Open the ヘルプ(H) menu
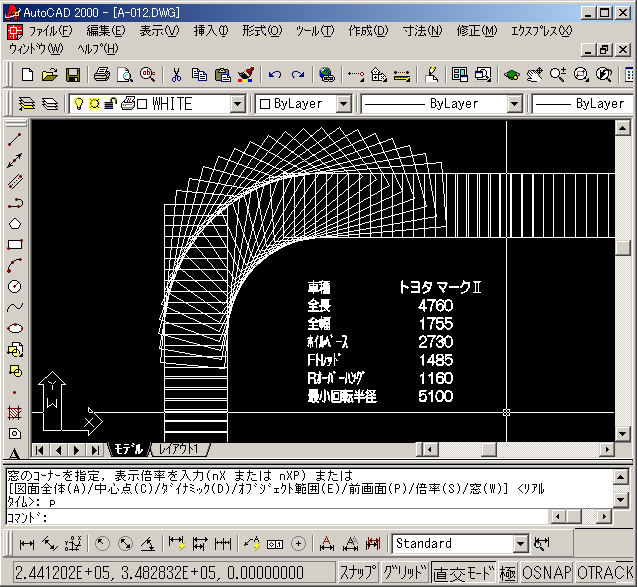The height and width of the screenshot is (587, 637). pyautogui.click(x=98, y=49)
